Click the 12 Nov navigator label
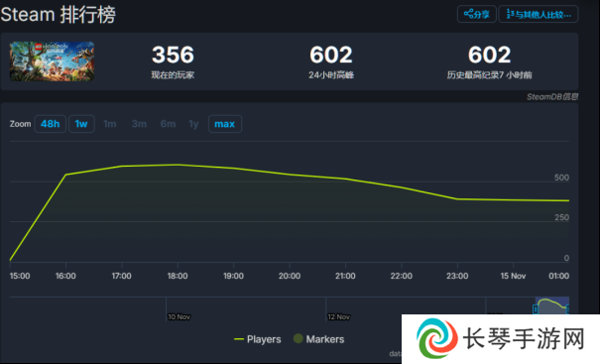 338,317
